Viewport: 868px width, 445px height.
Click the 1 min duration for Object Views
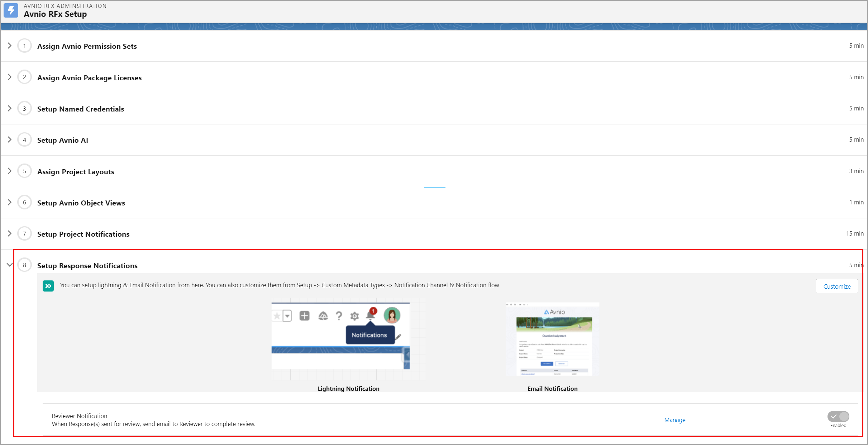[x=856, y=202]
